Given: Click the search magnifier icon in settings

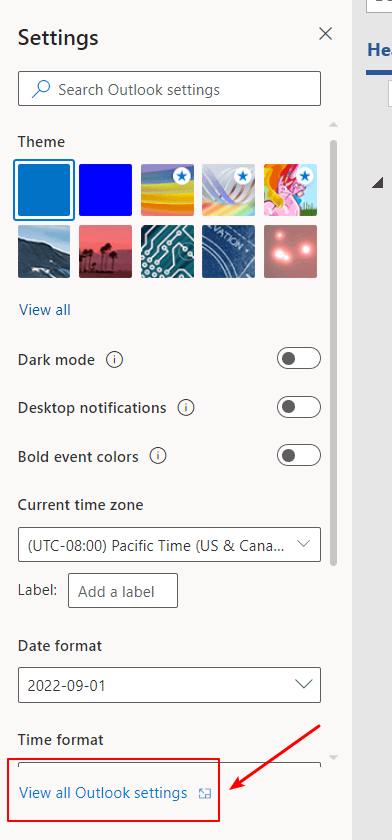Looking at the screenshot, I should pyautogui.click(x=41, y=89).
